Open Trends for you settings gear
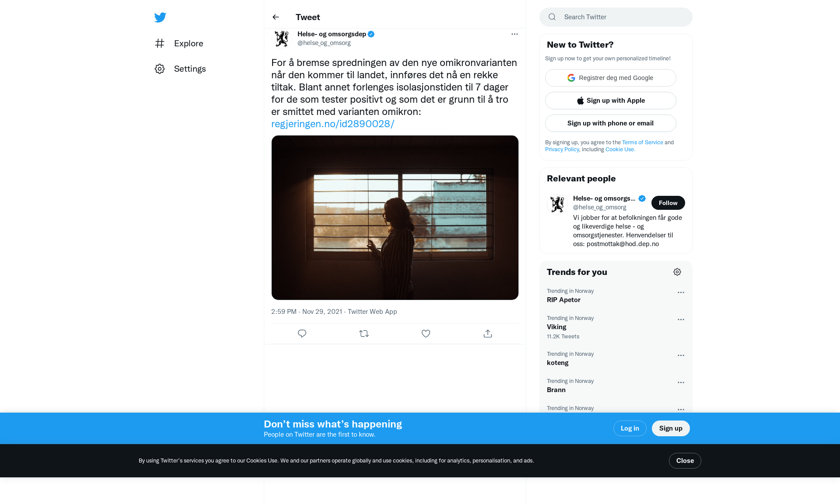Screen dimensions: 840x504 pos(677,272)
